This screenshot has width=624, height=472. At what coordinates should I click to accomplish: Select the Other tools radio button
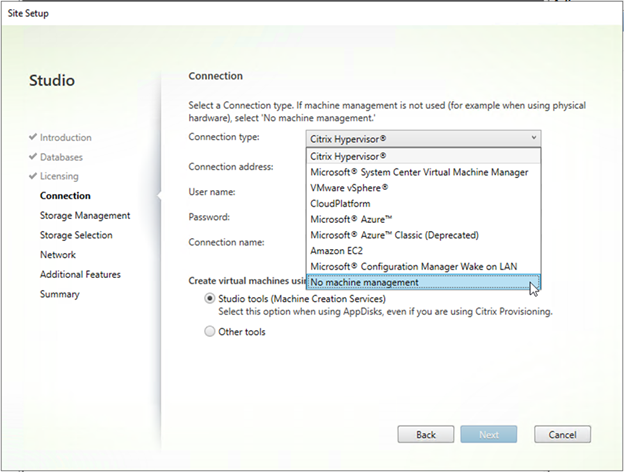(x=210, y=331)
